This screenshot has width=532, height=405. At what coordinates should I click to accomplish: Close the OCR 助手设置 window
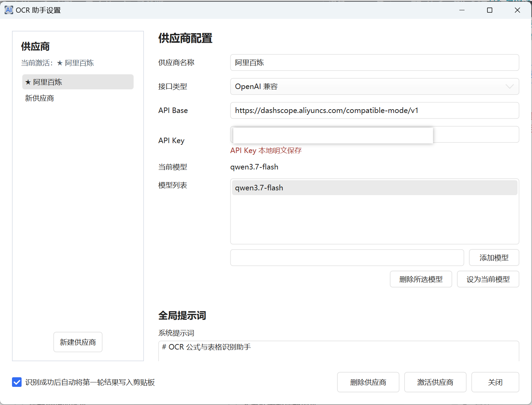[x=517, y=10]
